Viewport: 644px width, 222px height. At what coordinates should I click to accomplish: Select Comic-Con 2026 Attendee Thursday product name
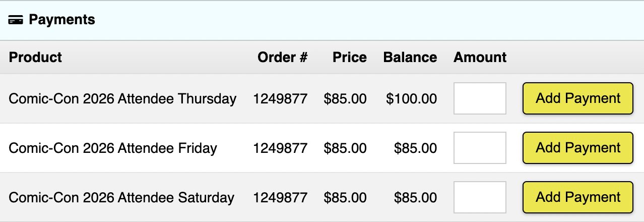pyautogui.click(x=122, y=98)
